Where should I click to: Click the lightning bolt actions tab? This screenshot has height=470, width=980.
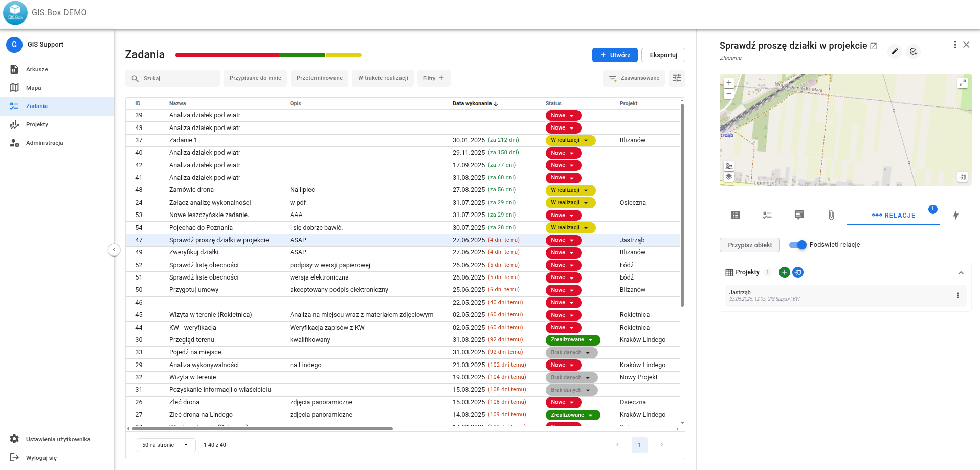(955, 215)
